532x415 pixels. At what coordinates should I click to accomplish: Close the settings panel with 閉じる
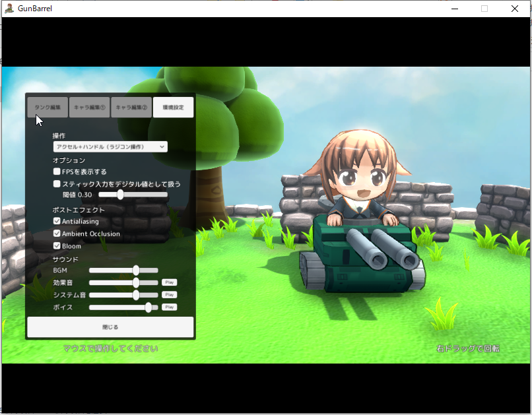(x=110, y=327)
